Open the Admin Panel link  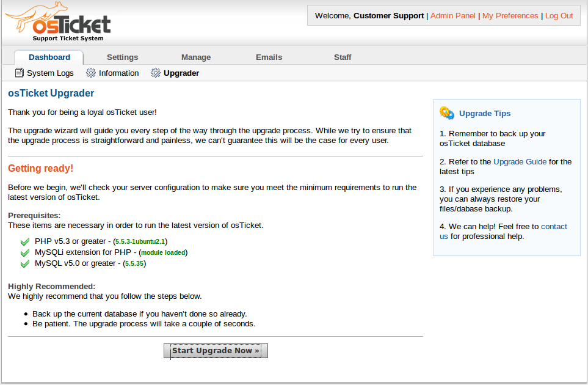click(452, 16)
